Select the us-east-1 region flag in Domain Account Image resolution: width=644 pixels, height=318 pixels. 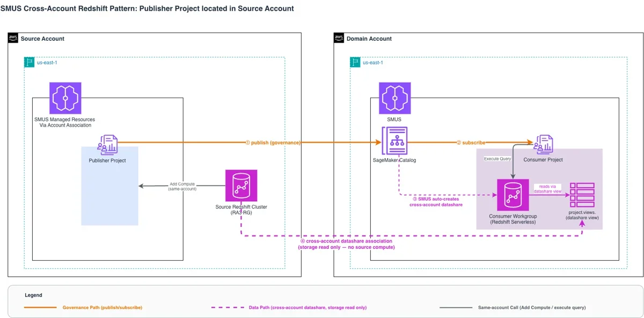[x=355, y=62]
